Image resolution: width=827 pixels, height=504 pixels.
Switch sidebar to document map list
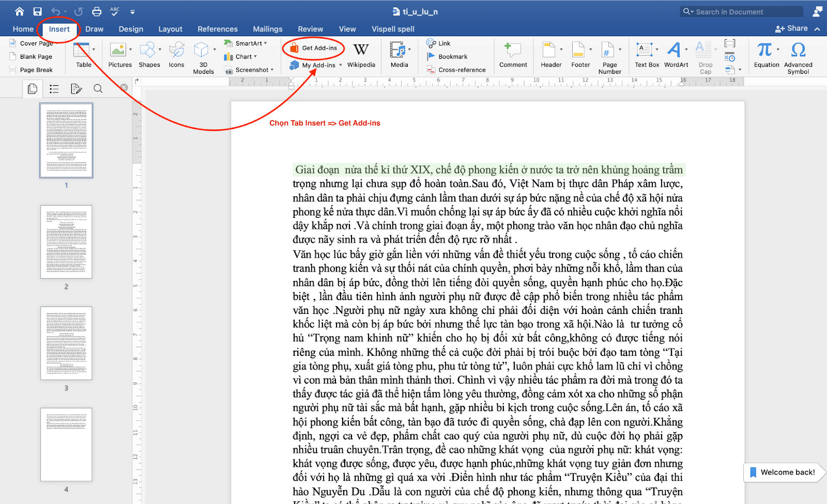(x=54, y=89)
